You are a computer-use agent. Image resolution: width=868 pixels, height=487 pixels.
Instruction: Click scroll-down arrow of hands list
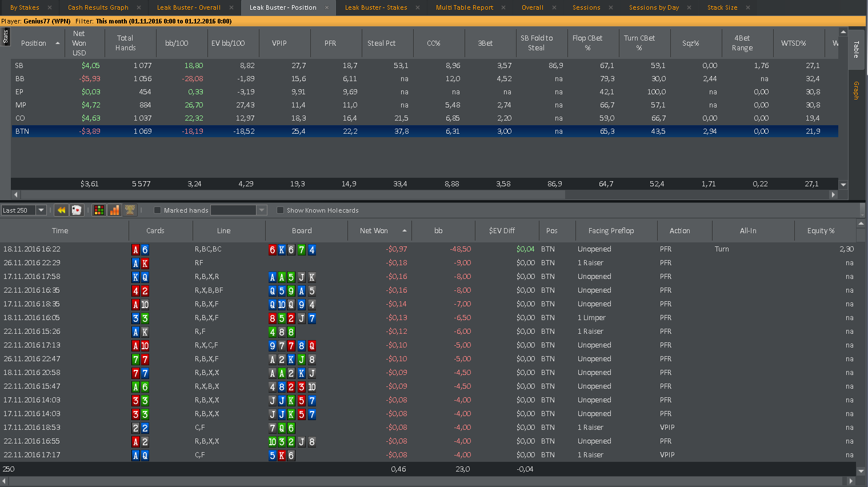point(862,471)
